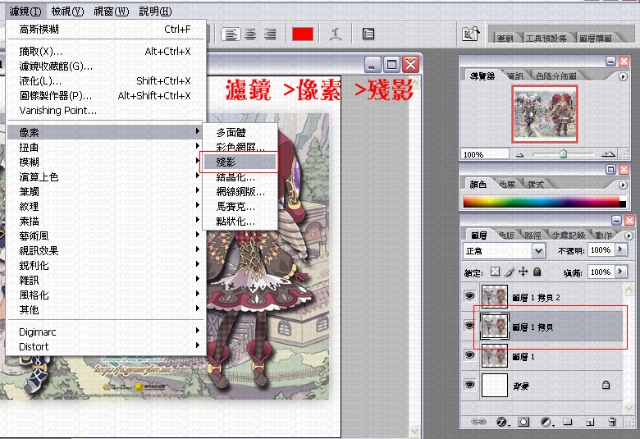
Task: Toggle visibility of the 背景 layer
Action: 470,385
